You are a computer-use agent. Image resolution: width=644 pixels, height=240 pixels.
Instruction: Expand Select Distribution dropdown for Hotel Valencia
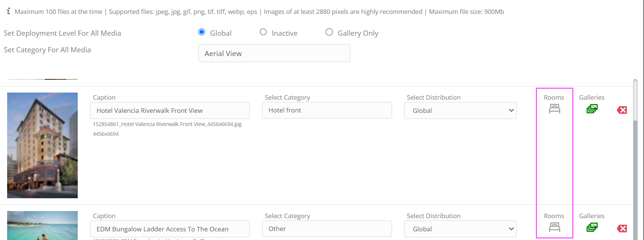[460, 110]
